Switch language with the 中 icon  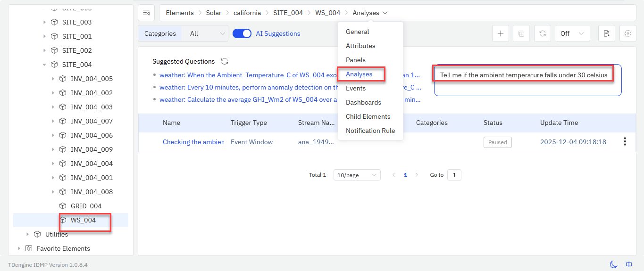point(629,264)
